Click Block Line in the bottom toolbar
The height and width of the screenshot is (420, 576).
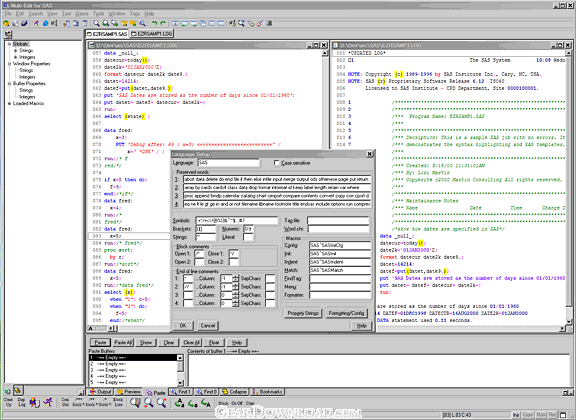click(x=118, y=402)
